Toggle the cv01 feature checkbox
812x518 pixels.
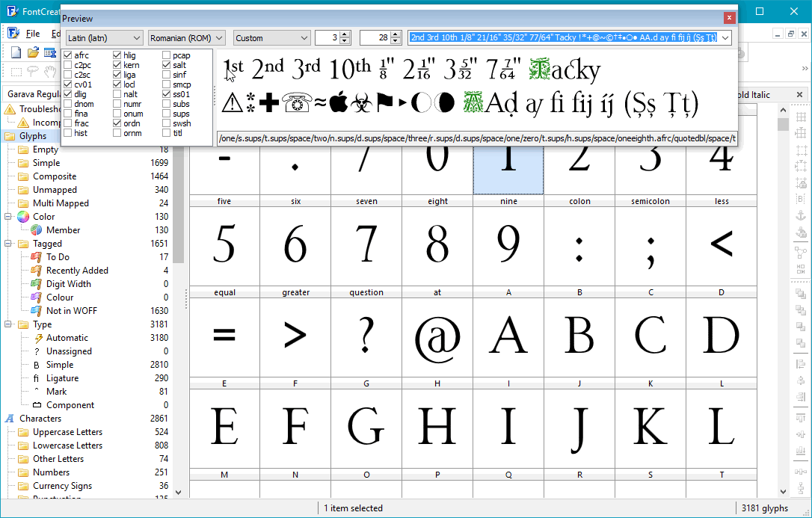pos(68,84)
